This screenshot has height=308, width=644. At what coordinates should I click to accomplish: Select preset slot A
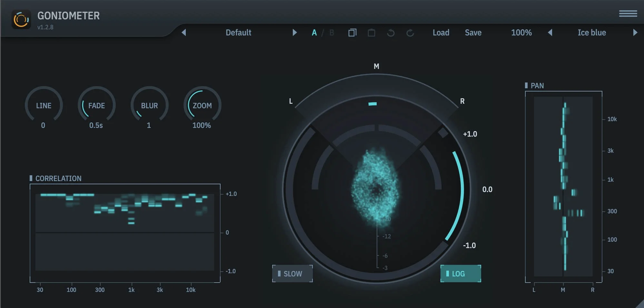pos(314,33)
